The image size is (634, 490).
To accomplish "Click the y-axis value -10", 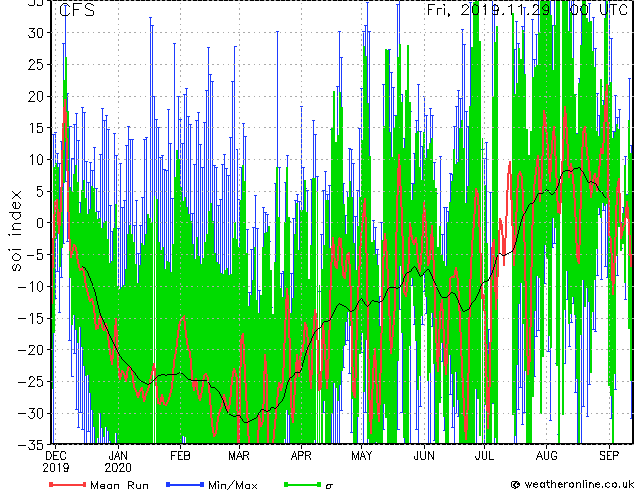I will click(32, 286).
